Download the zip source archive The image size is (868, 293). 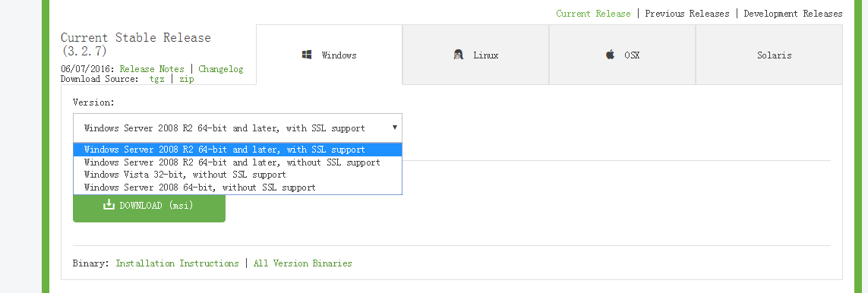(x=187, y=79)
